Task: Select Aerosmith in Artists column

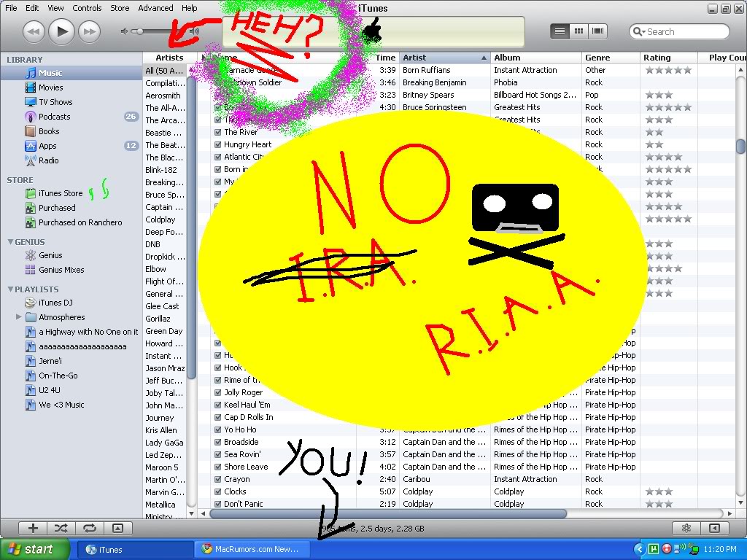Action: [165, 96]
